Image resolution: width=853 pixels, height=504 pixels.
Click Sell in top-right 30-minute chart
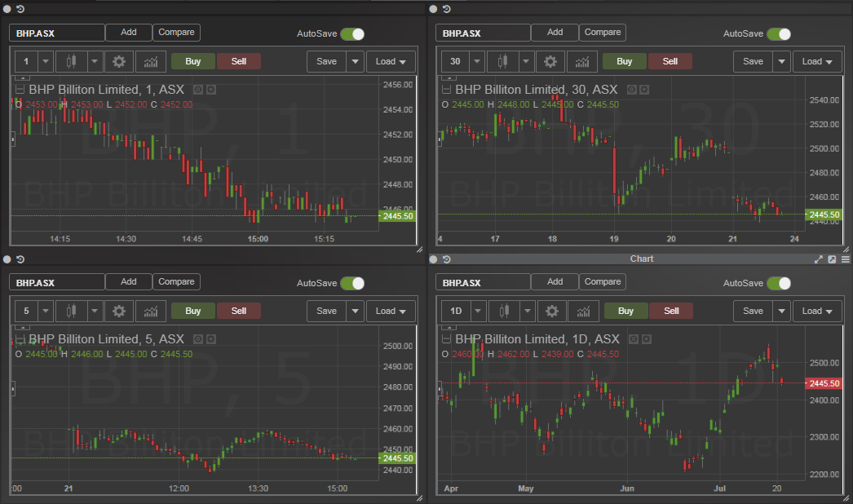pyautogui.click(x=670, y=61)
